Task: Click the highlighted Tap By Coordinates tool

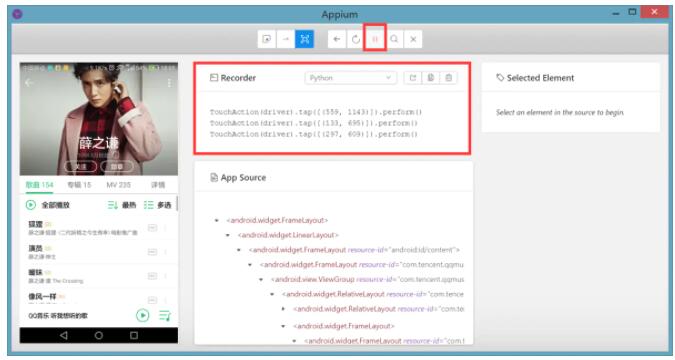Action: 304,39
